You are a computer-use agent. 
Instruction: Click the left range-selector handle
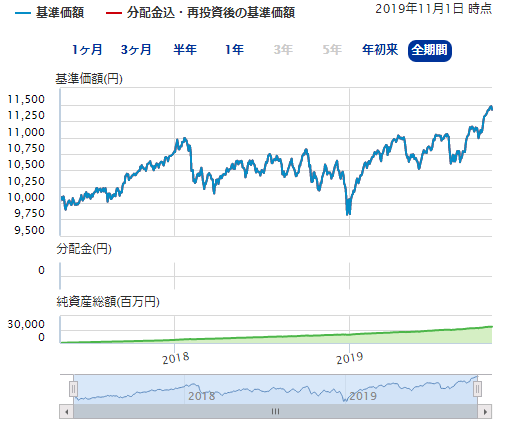click(x=73, y=389)
